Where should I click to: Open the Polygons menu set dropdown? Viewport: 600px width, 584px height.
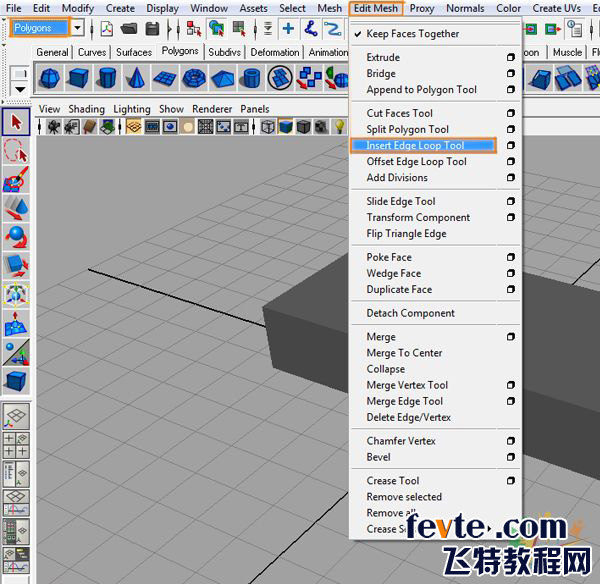[78, 28]
